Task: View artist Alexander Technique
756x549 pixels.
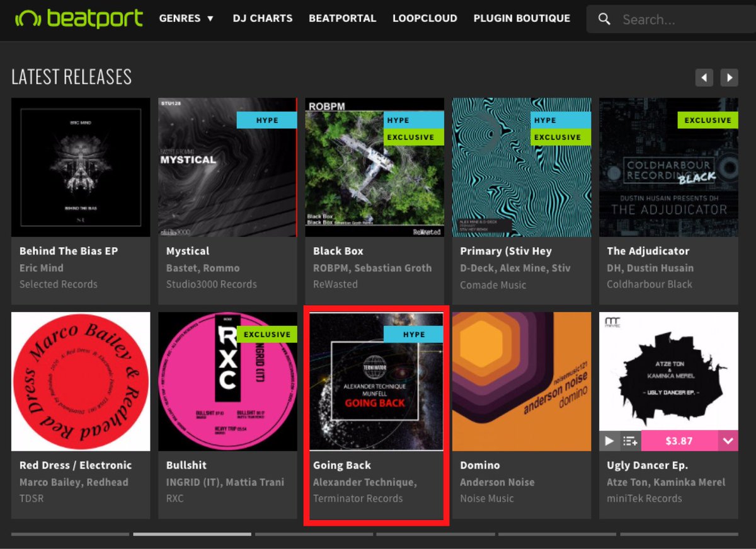Action: (x=365, y=482)
